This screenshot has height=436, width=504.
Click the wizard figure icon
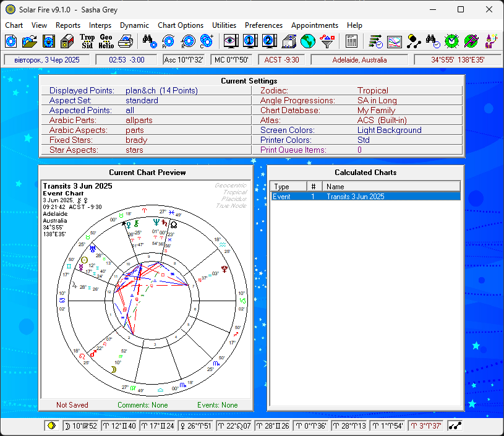(x=491, y=41)
